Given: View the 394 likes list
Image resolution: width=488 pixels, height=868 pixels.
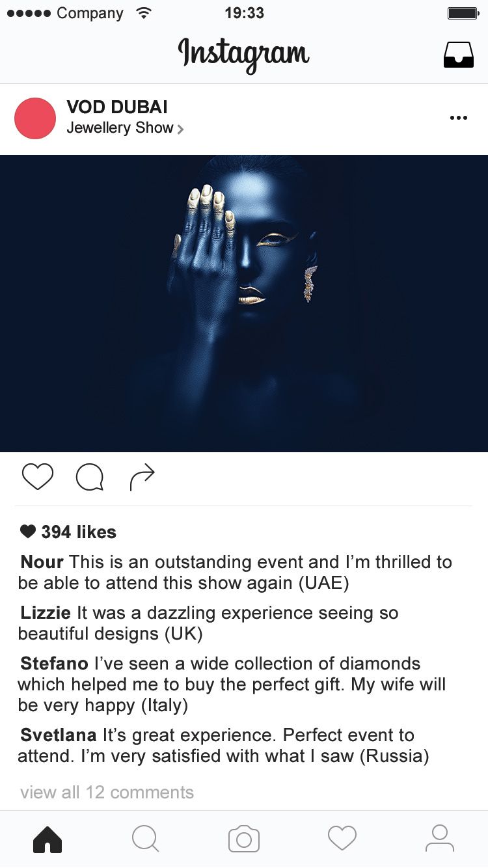Looking at the screenshot, I should [68, 532].
